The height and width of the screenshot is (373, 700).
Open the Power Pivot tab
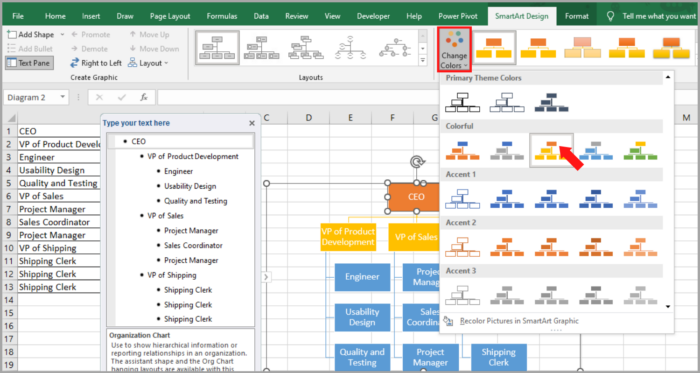pyautogui.click(x=458, y=16)
